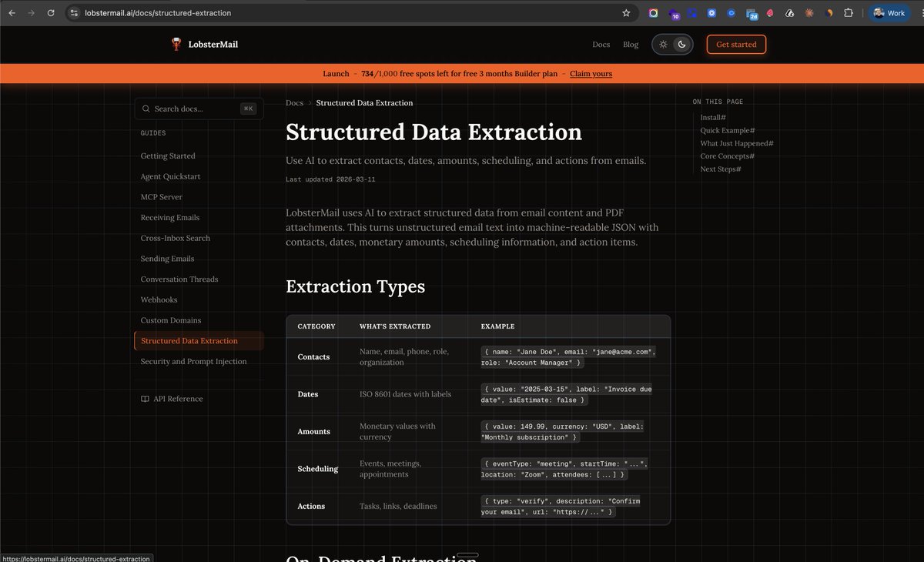Open Blog in the top navigation

pyautogui.click(x=631, y=45)
